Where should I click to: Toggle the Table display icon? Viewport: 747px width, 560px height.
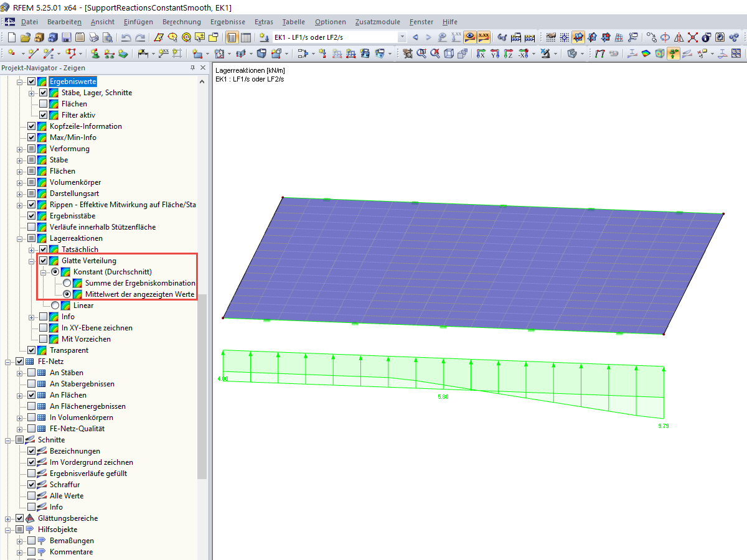246,37
